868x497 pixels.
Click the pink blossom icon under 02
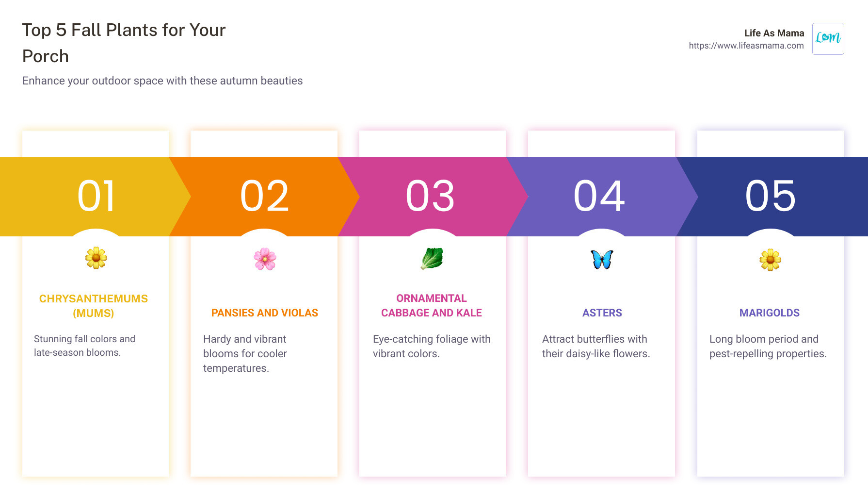click(265, 259)
